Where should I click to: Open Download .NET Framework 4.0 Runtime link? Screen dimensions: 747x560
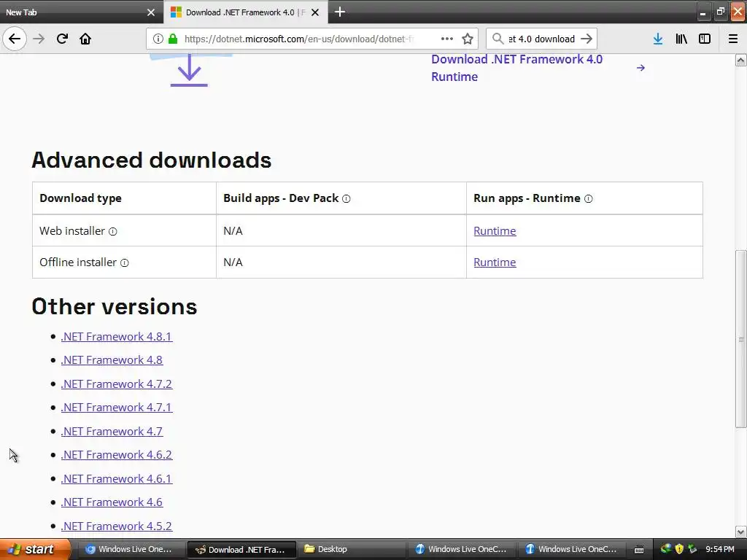pos(517,68)
